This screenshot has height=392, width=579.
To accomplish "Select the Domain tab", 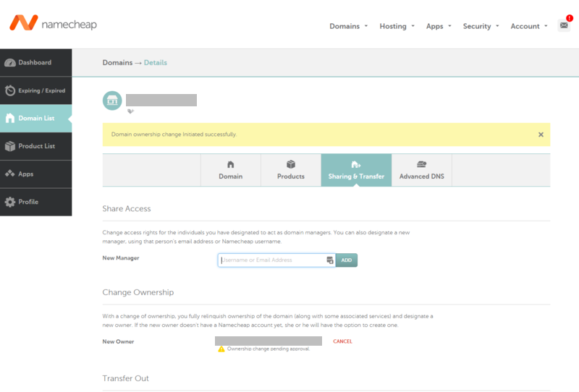I will pos(230,170).
